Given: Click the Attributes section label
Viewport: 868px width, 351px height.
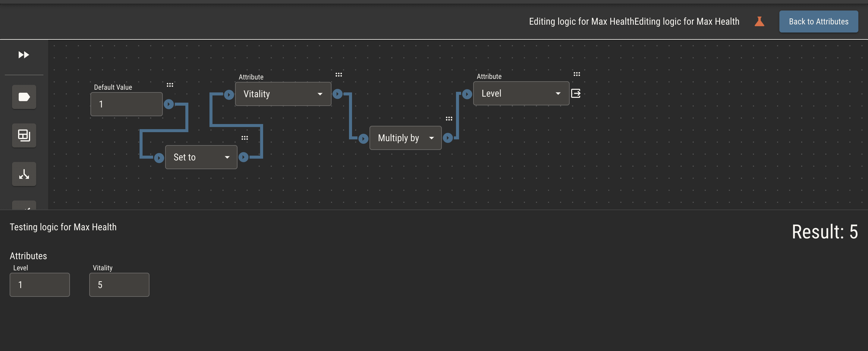Looking at the screenshot, I should coord(28,256).
